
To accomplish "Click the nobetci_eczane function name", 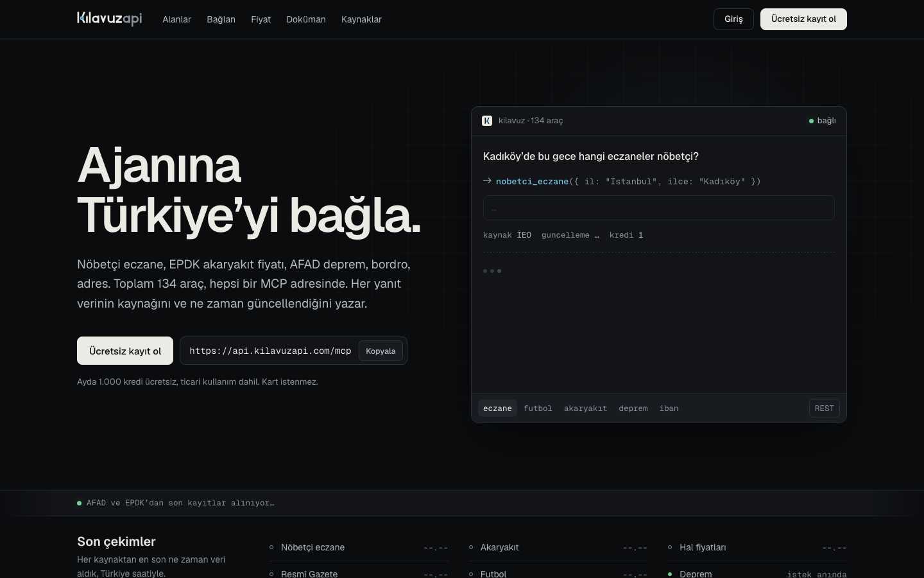I will [532, 181].
